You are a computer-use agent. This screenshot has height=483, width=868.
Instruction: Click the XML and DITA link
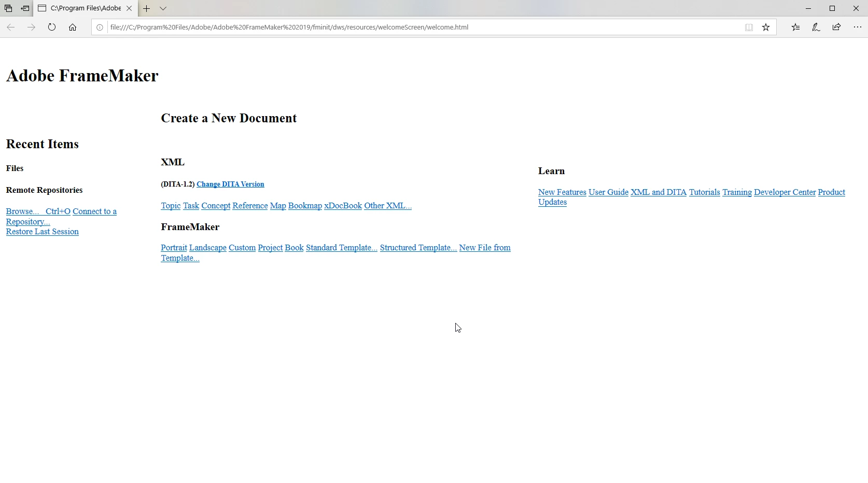pos(659,192)
